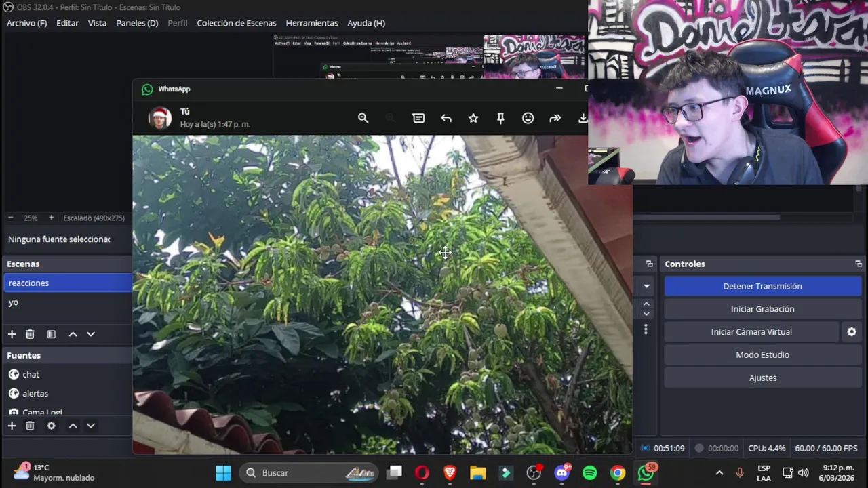Screen dimensions: 868x488
Task: Open the Paneles menu
Action: click(137, 23)
